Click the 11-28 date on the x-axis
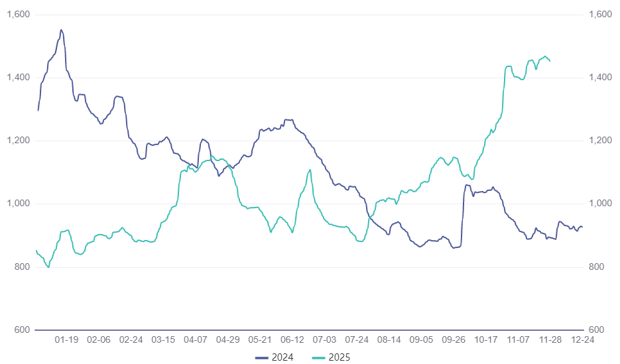 pos(550,339)
